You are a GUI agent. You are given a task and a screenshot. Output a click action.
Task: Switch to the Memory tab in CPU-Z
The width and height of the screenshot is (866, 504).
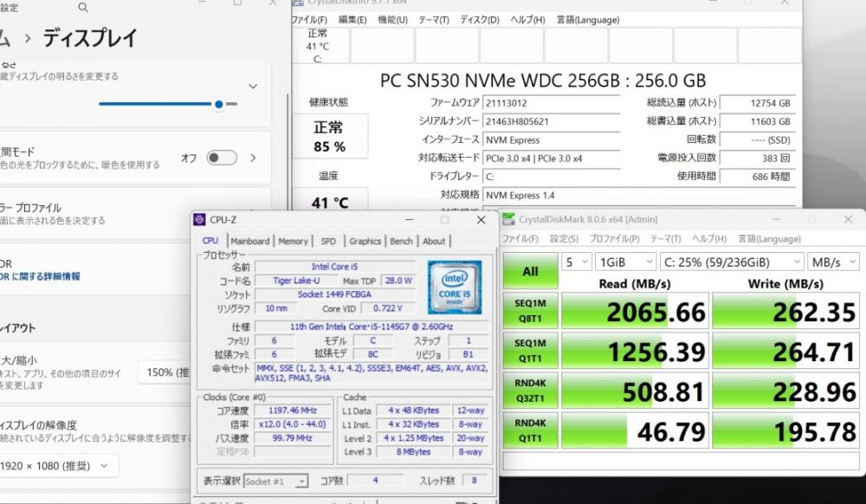coord(293,242)
